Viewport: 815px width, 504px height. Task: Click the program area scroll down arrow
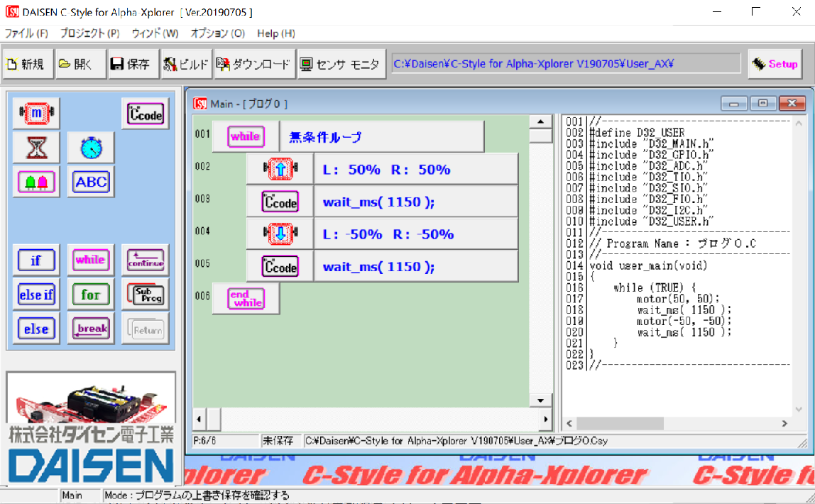click(x=540, y=400)
